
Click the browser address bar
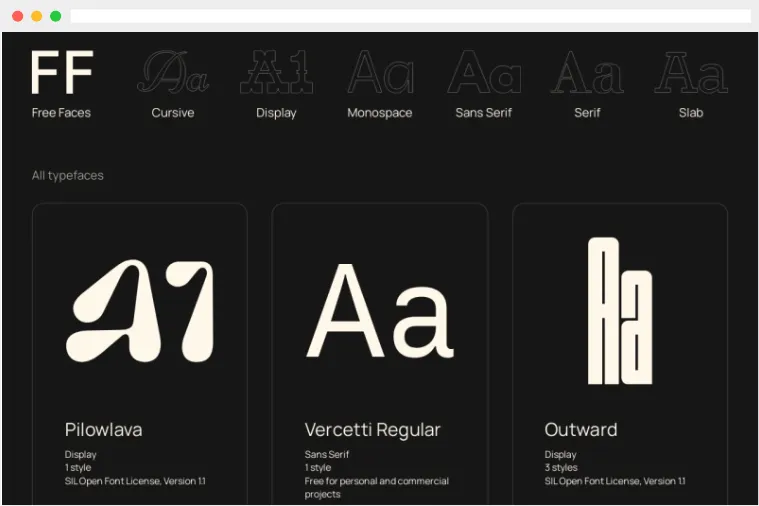pos(410,16)
